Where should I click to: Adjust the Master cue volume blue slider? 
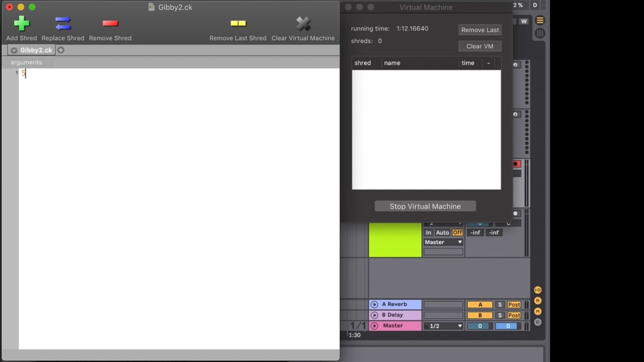(508, 326)
